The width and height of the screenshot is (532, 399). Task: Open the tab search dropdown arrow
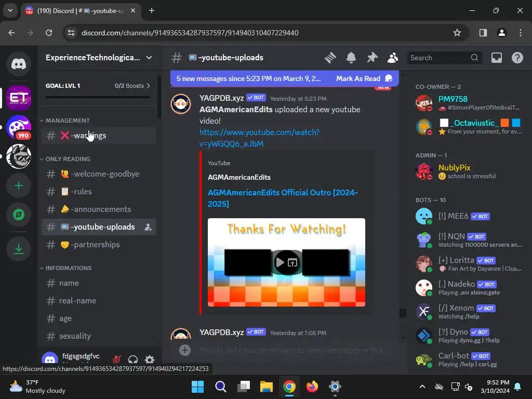[x=10, y=10]
